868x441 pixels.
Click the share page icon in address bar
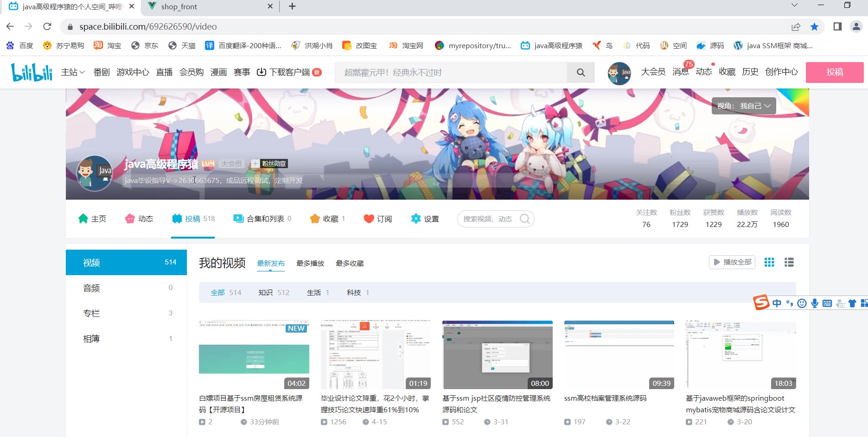click(x=796, y=26)
